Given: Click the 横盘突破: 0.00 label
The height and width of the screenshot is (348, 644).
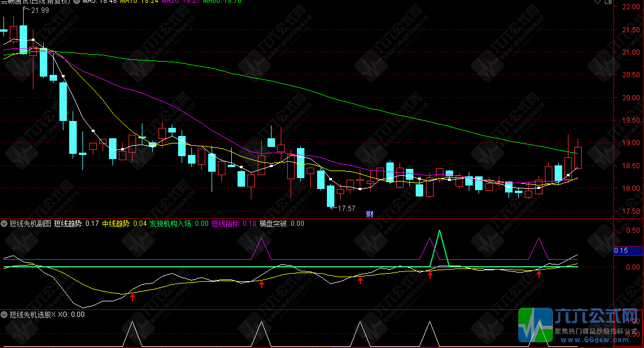Looking at the screenshot, I should pos(282,224).
